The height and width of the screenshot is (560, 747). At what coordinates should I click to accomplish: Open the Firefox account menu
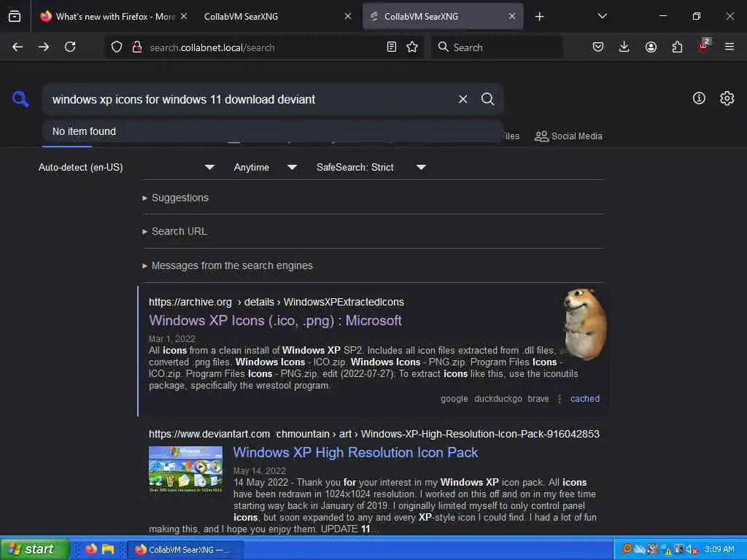(x=651, y=47)
